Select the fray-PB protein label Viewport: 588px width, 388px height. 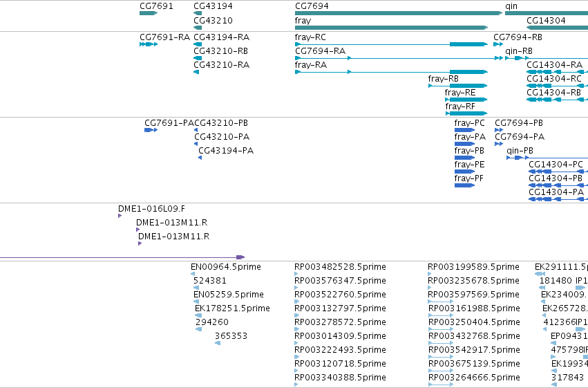(469, 151)
